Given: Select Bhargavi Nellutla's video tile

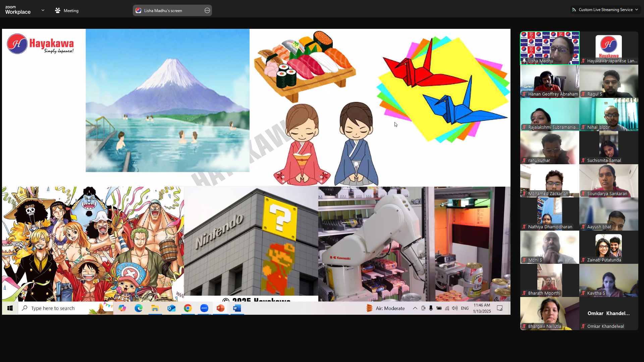Looking at the screenshot, I should (x=550, y=313).
